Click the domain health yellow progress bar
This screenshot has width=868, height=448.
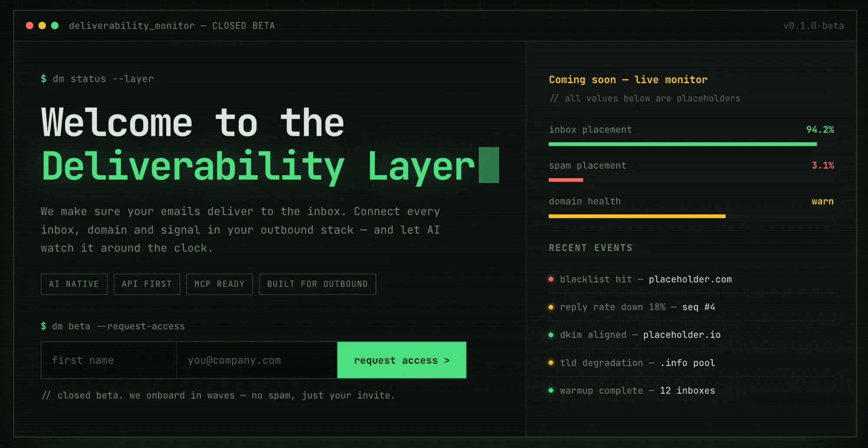[x=637, y=216]
